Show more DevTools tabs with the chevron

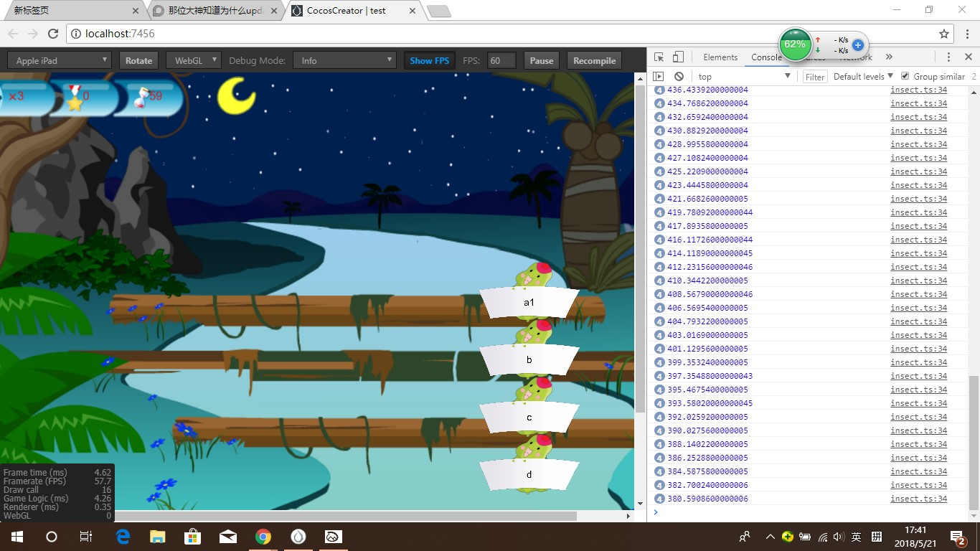pyautogui.click(x=889, y=57)
